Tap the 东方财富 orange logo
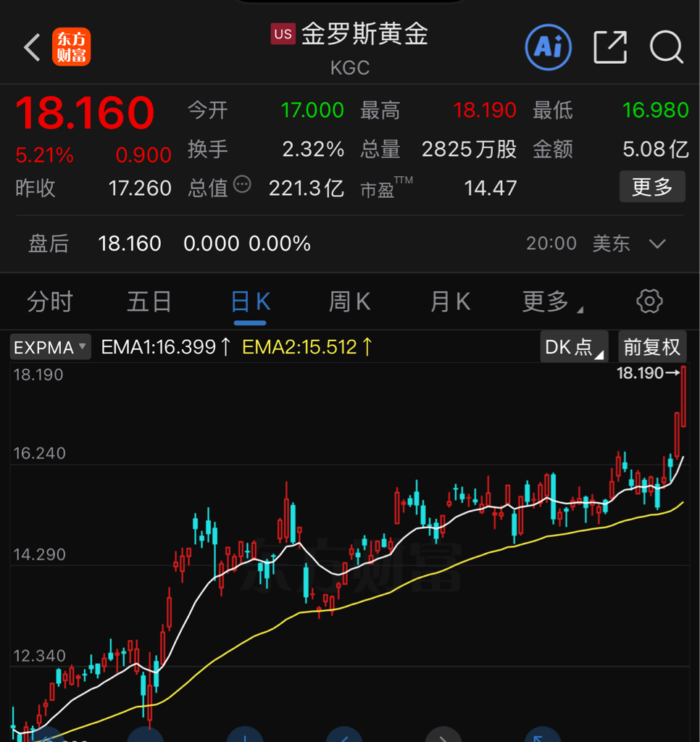This screenshot has height=742, width=700. 72,47
